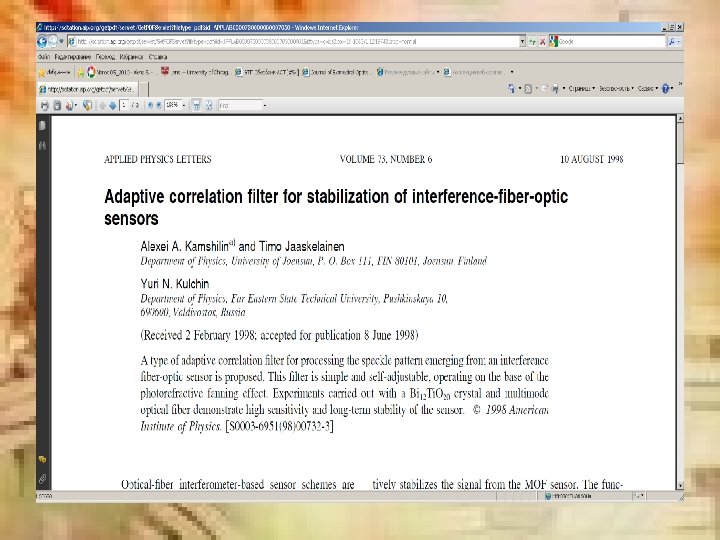Open the Comments panel in PDF sidebar
Viewport: 720px width, 540px height.
pyautogui.click(x=42, y=459)
